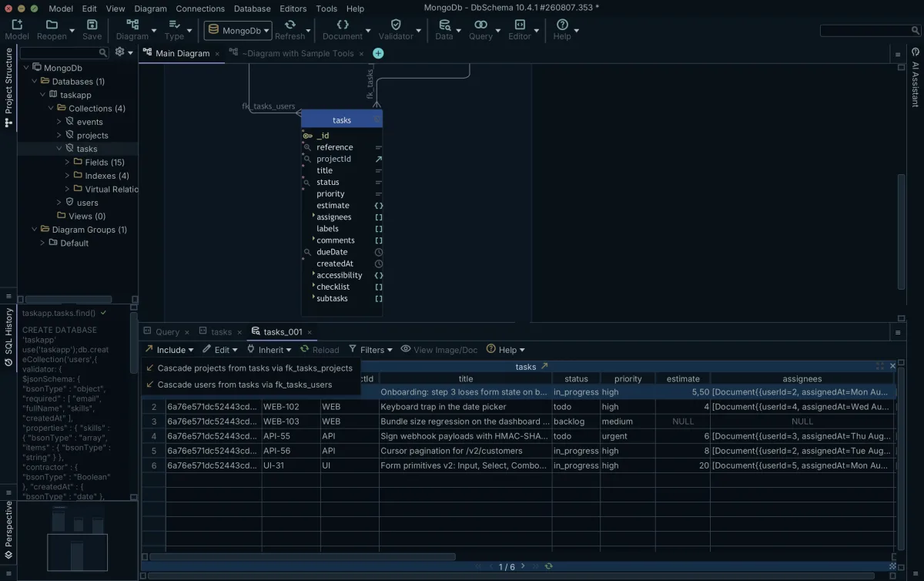Switch to the Main Diagram tab

coord(182,53)
